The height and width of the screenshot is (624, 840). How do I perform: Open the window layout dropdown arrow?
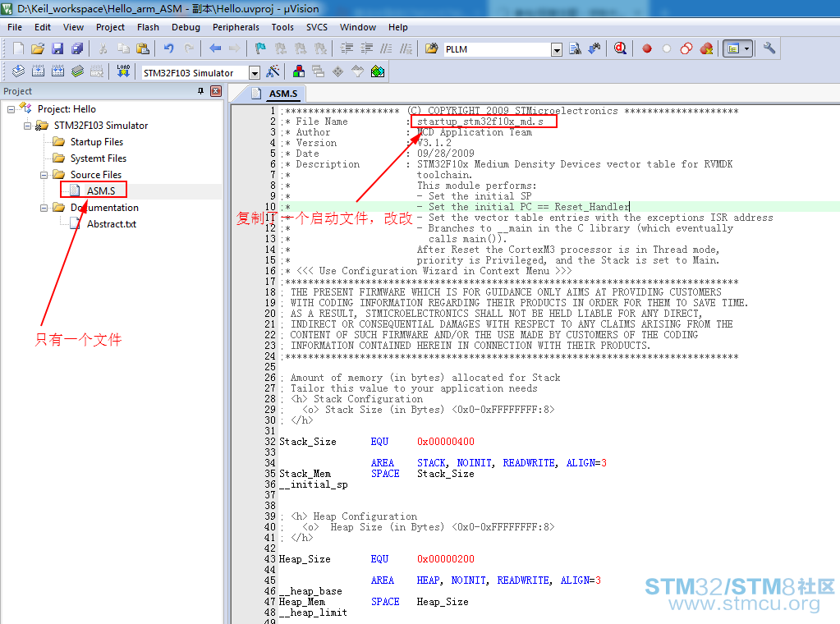click(746, 48)
